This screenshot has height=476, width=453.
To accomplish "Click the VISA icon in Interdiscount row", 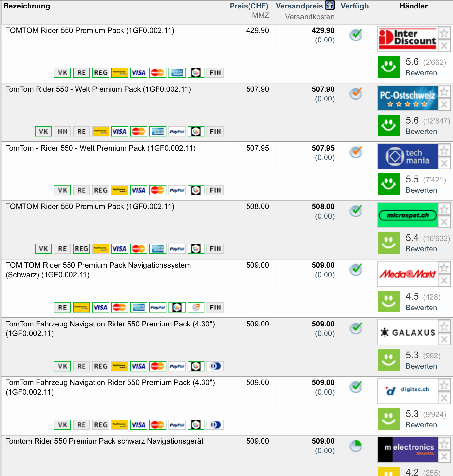I will pyautogui.click(x=139, y=73).
